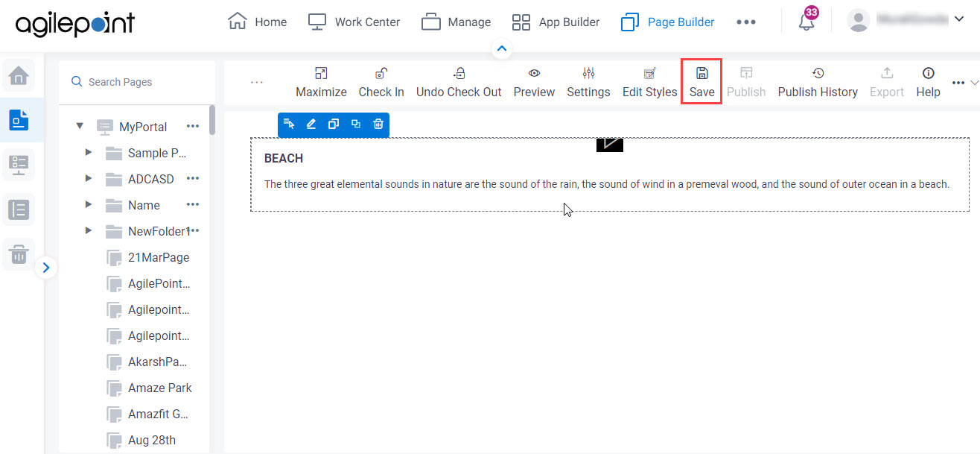Collapse the header with the up chevron
This screenshot has height=454, width=980.
(x=501, y=49)
